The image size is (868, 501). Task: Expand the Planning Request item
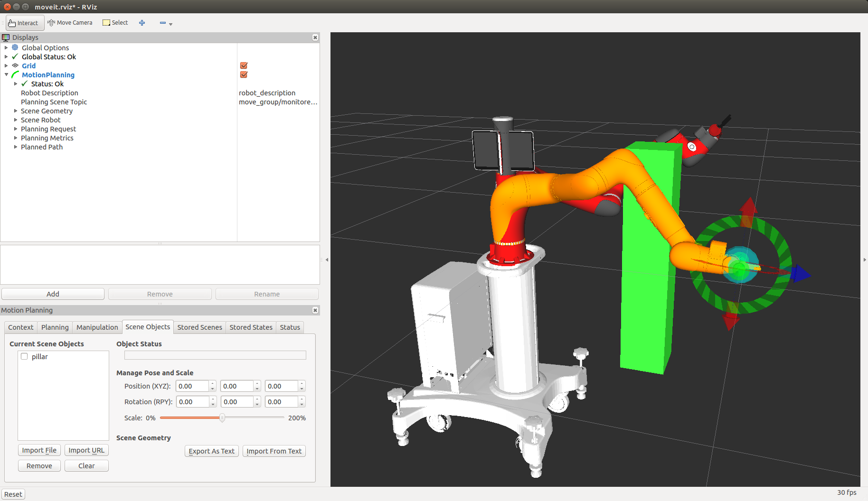point(16,129)
